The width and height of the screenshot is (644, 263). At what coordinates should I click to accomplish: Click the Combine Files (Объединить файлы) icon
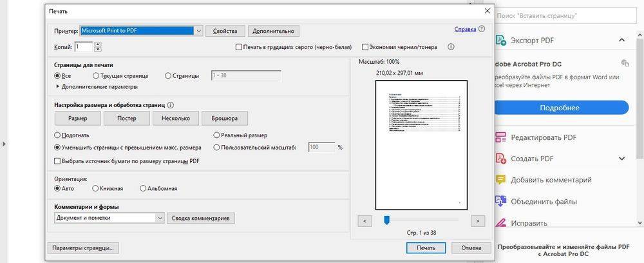pos(500,201)
